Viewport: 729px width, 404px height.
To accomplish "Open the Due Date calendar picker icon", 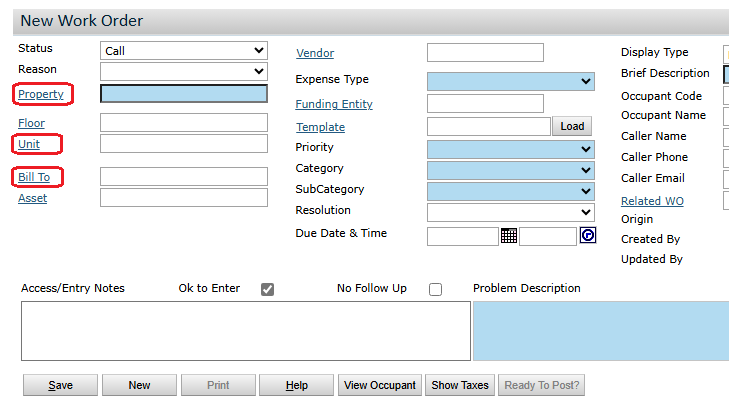I will point(509,236).
